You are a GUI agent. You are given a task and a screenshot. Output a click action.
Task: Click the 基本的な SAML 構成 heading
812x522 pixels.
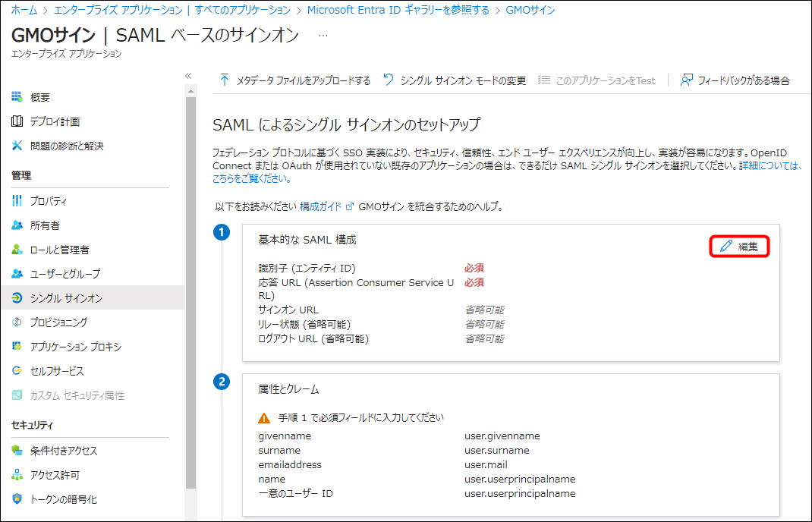point(307,240)
